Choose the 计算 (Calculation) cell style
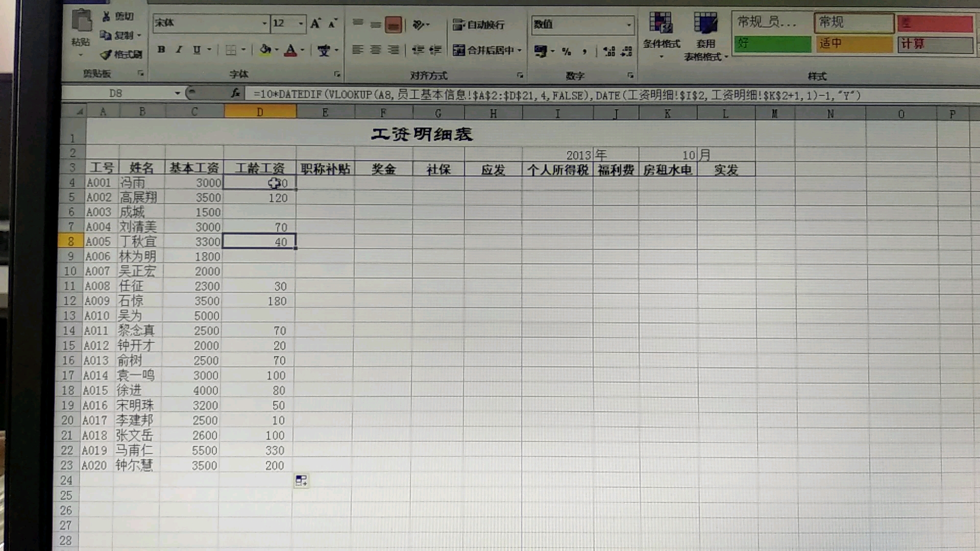This screenshot has width=980, height=551. [935, 44]
